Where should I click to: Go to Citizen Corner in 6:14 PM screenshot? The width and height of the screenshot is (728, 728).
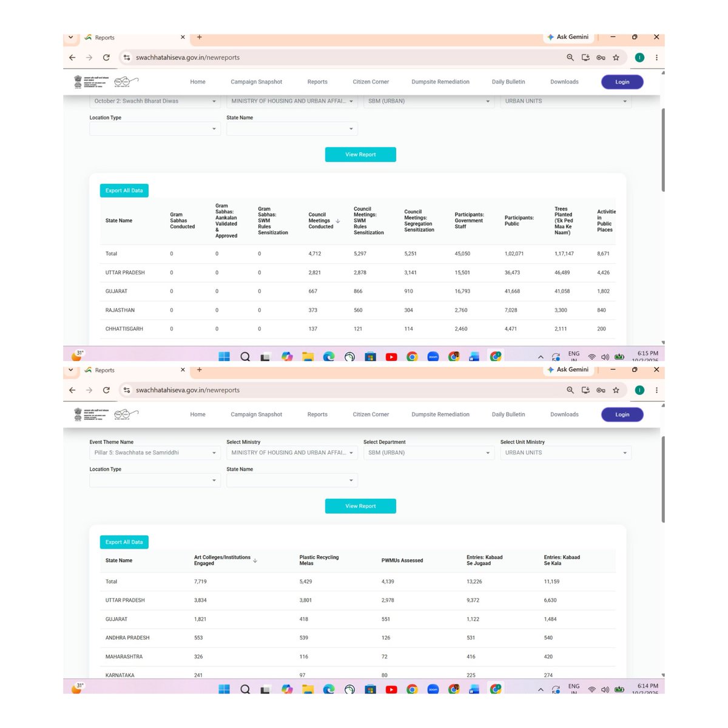click(371, 415)
